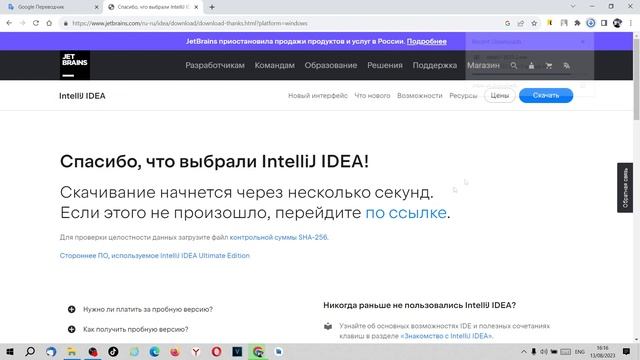Open the taskbar clock and date
This screenshot has width=640, height=360.
click(x=602, y=351)
